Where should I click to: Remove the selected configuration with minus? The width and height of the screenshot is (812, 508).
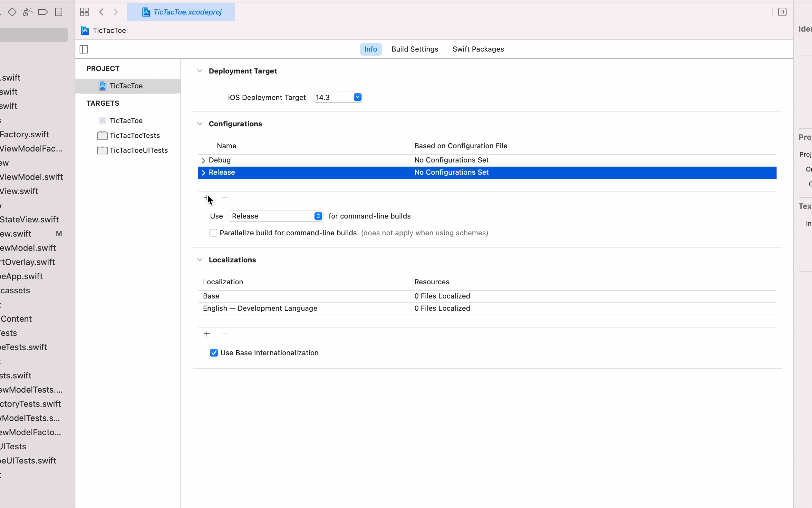click(225, 198)
